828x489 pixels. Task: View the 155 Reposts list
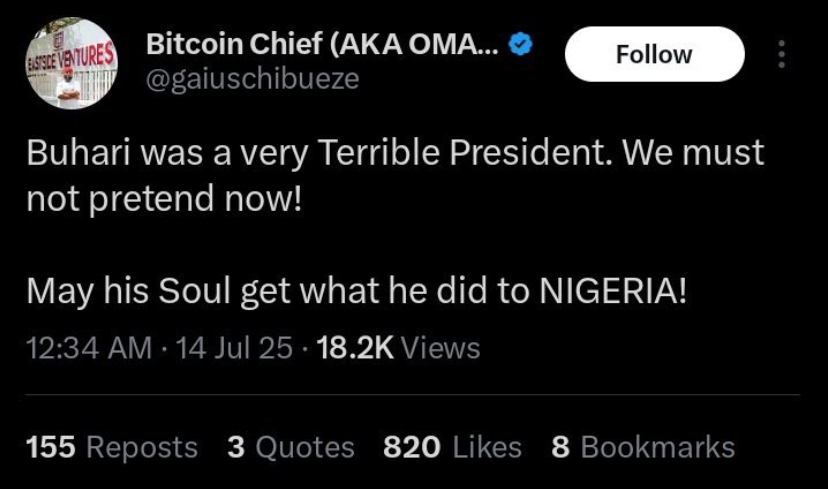point(112,447)
